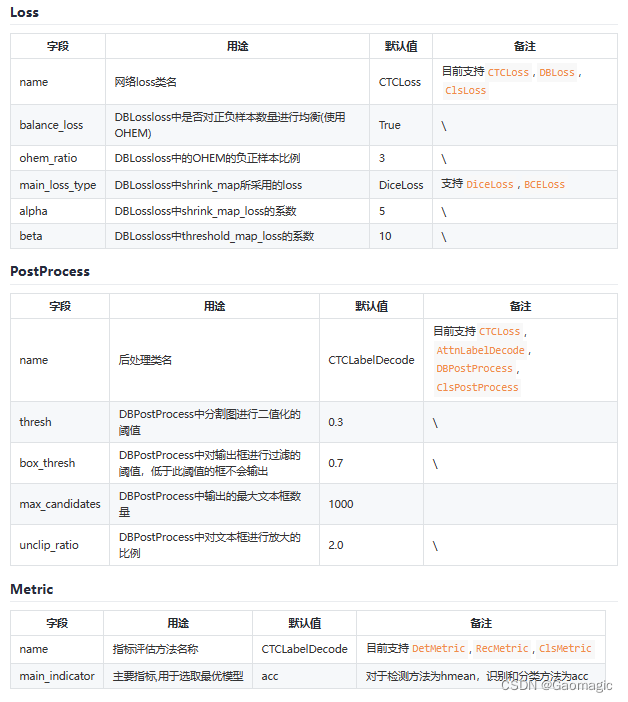Click the Metric section heading
The width and height of the screenshot is (628, 702).
click(x=32, y=589)
